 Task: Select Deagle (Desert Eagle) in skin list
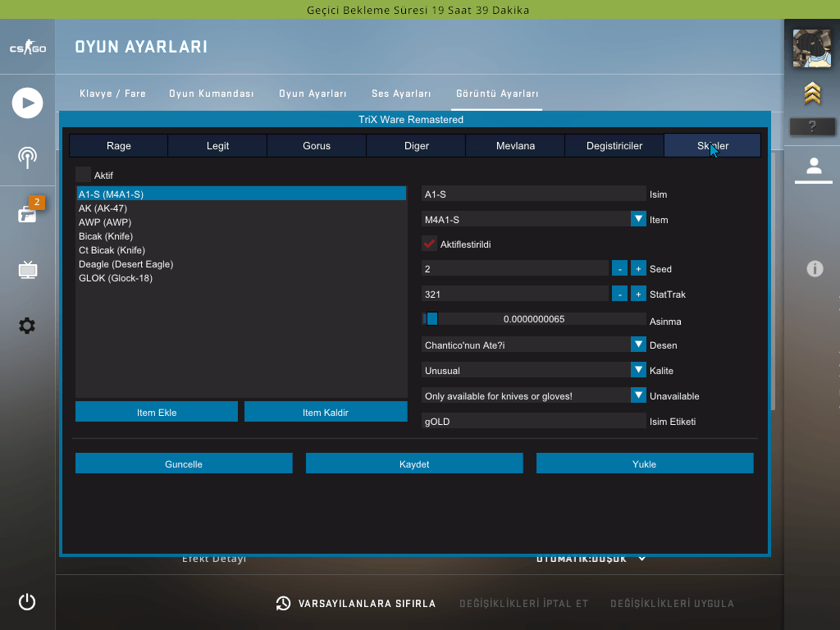click(x=241, y=263)
